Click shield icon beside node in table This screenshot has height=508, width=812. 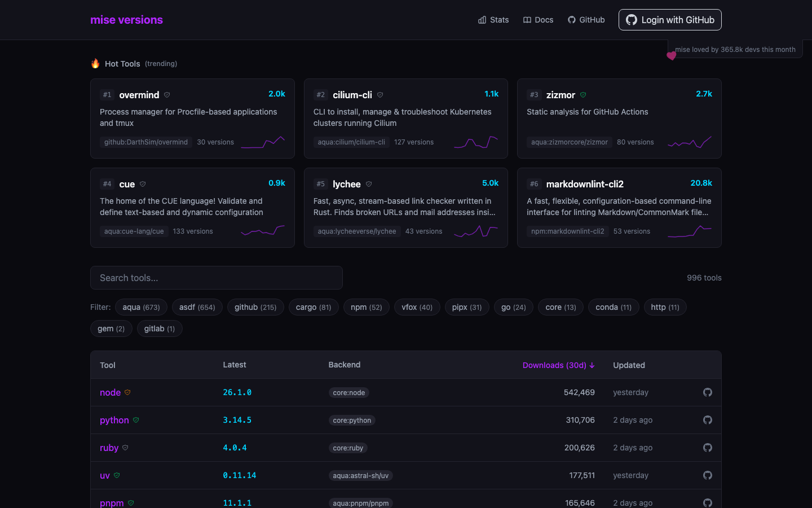click(127, 392)
